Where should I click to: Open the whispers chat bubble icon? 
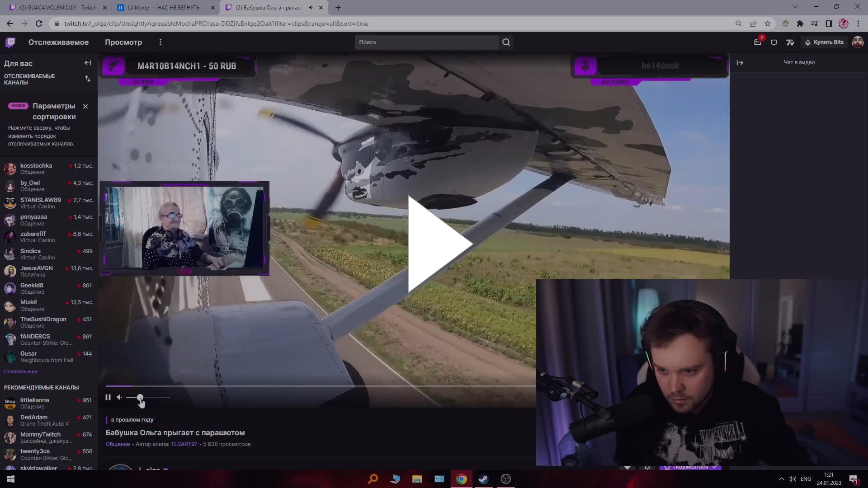[x=774, y=42]
